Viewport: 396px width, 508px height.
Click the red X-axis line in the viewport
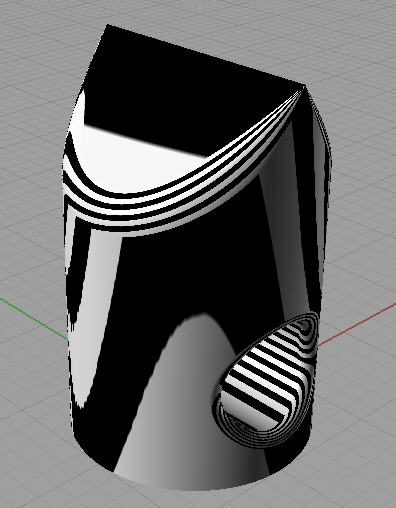click(x=356, y=325)
